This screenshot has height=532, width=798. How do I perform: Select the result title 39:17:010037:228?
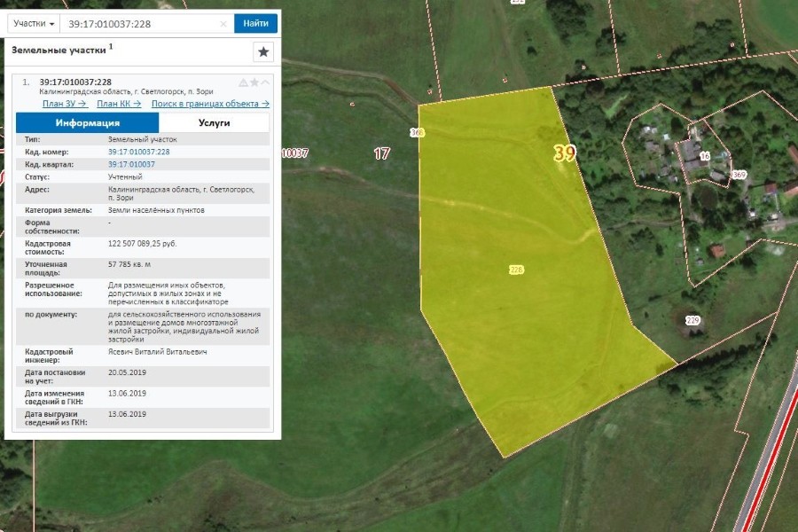point(75,82)
